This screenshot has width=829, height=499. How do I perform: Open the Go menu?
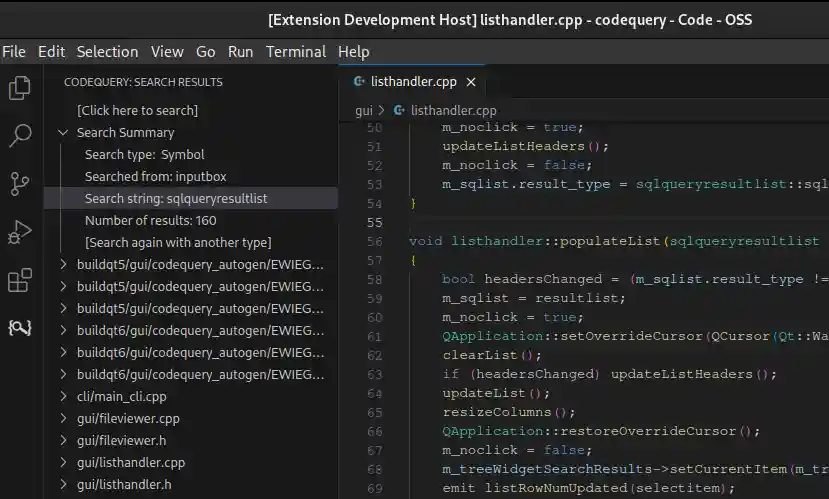(206, 52)
